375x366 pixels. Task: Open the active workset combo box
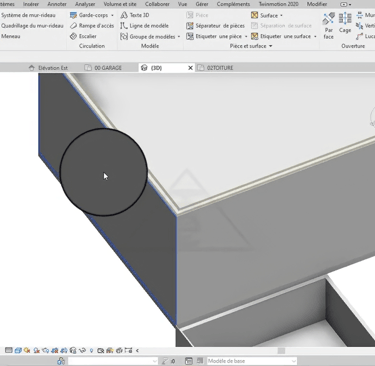click(113, 361)
